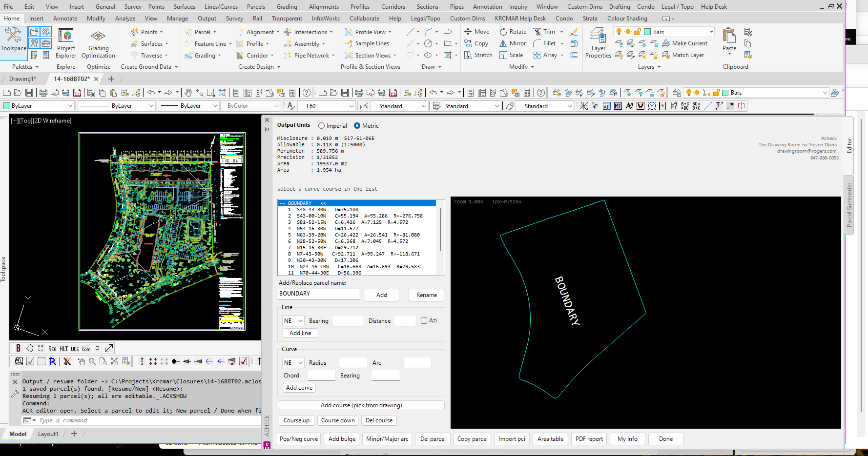Click the layer color swatch in ribbon Bars dropdown
The height and width of the screenshot is (456, 868).
click(x=647, y=32)
